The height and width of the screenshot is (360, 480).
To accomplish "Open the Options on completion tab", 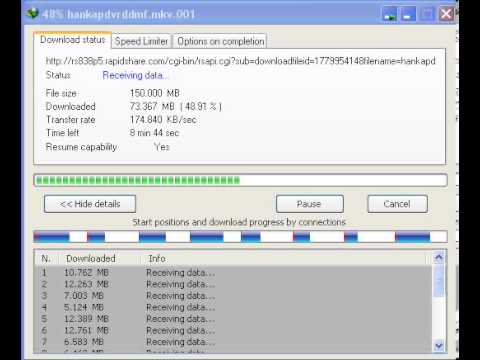I will (220, 41).
